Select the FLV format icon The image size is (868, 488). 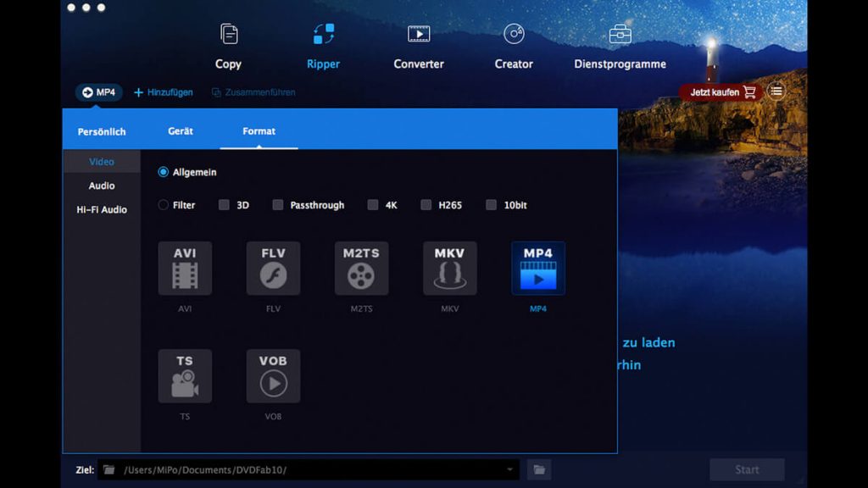point(274,269)
